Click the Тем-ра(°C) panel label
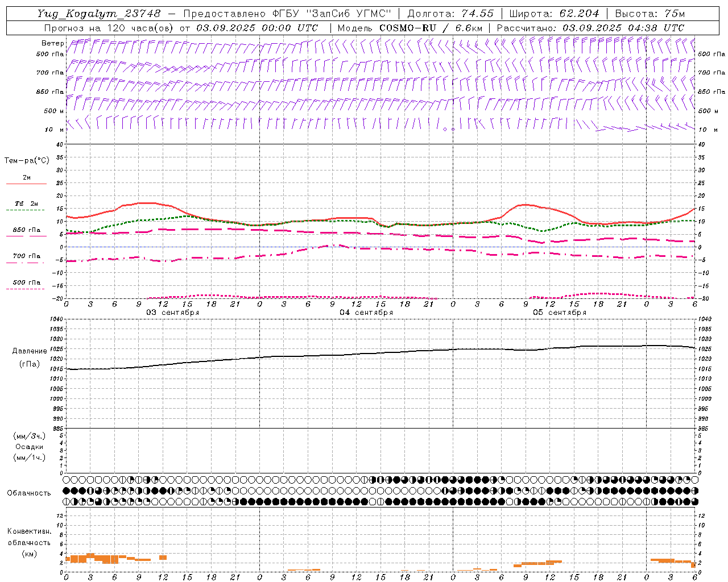This screenshot has height=582, width=728. point(27,161)
